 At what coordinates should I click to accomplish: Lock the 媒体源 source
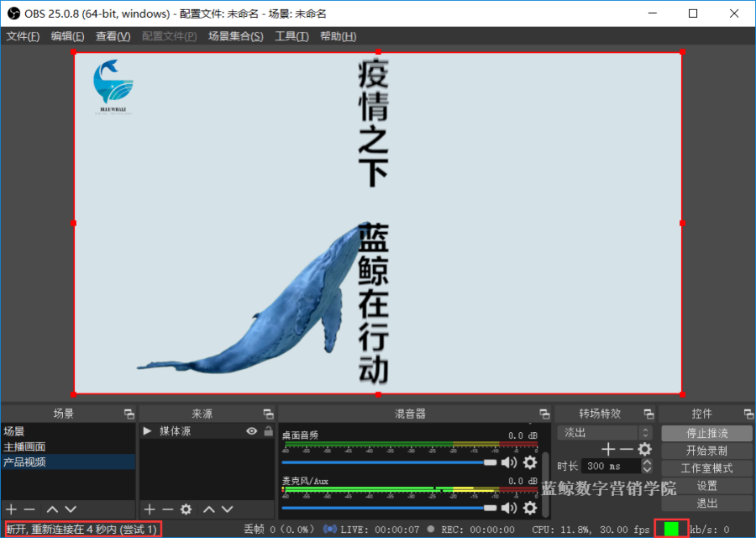pos(268,430)
